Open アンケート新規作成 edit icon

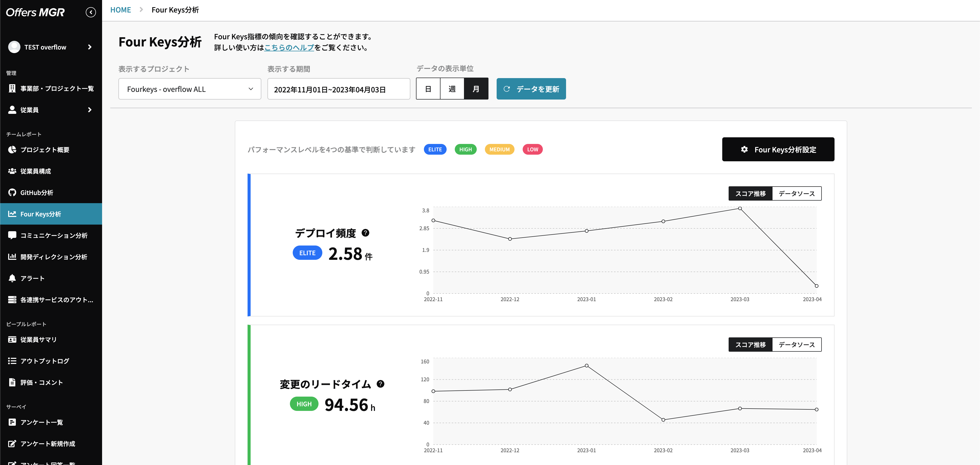pos(12,443)
